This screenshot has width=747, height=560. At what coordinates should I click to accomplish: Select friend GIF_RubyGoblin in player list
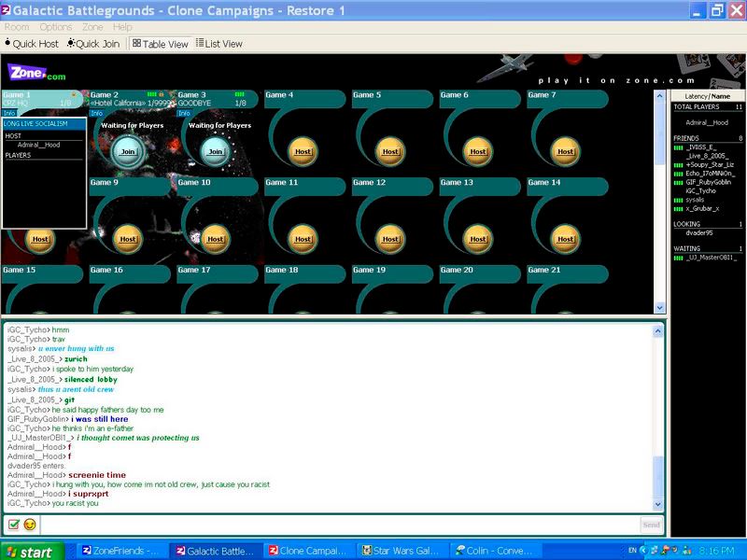click(708, 182)
